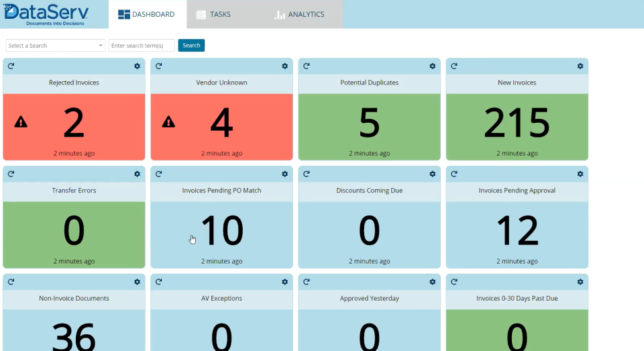Refresh the Transfer Errors tile
Screen dimensions: 644x351
[11, 174]
